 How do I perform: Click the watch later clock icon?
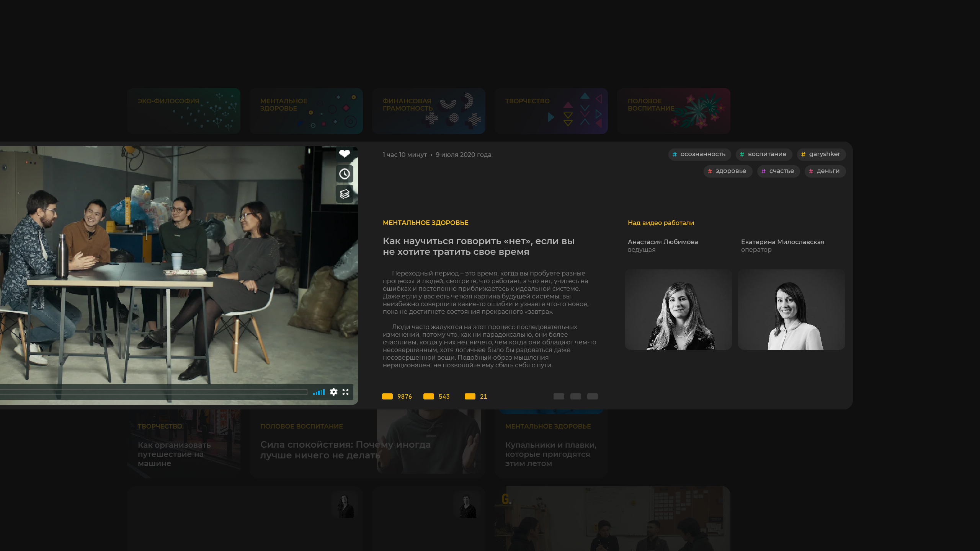[x=345, y=174]
